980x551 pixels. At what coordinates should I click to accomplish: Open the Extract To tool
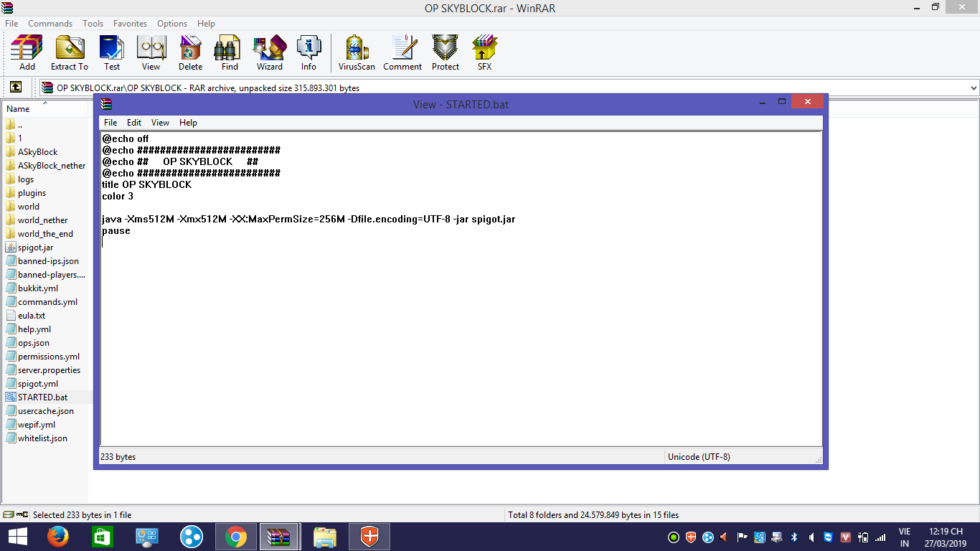click(70, 53)
